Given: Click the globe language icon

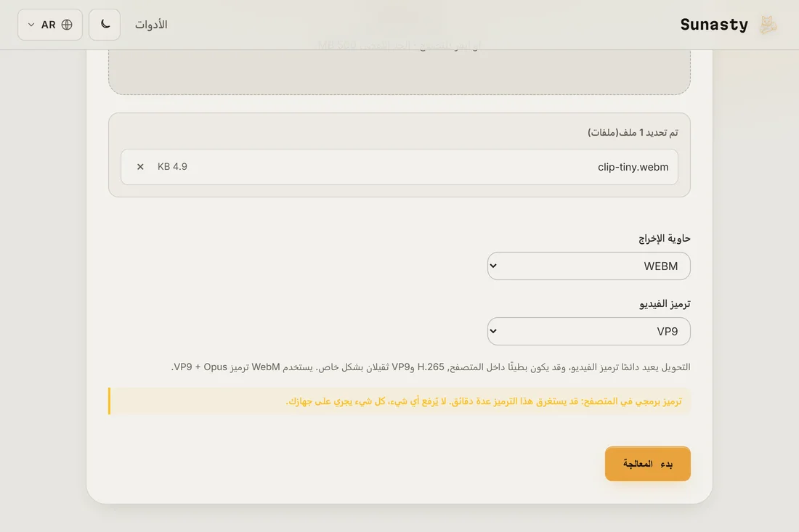Looking at the screenshot, I should tap(67, 25).
